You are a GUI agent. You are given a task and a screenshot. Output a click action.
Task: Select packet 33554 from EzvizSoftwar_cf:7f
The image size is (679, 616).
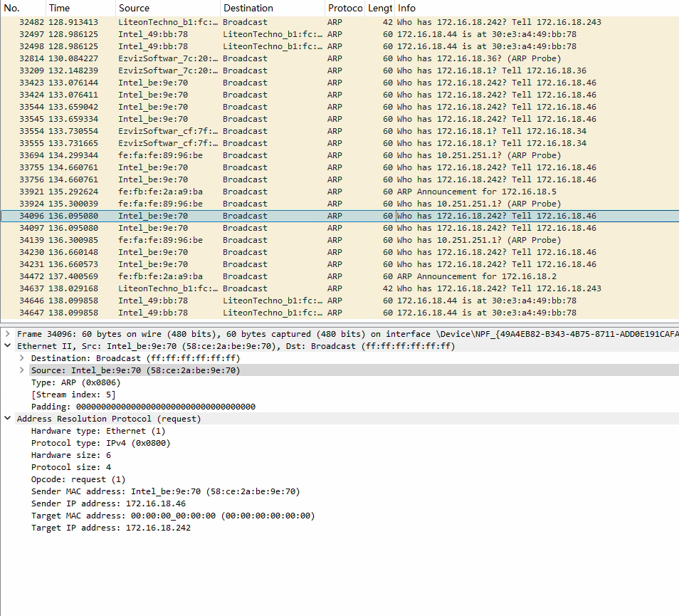[x=339, y=131]
